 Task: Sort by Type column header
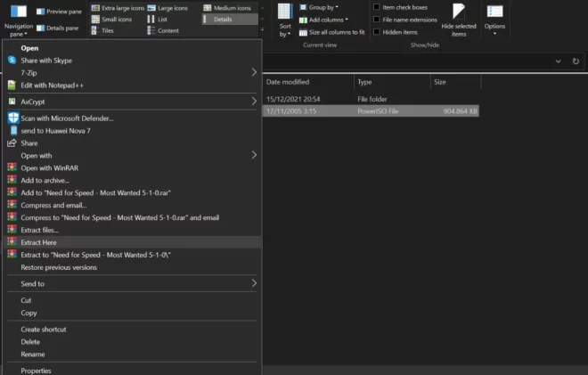pos(364,82)
